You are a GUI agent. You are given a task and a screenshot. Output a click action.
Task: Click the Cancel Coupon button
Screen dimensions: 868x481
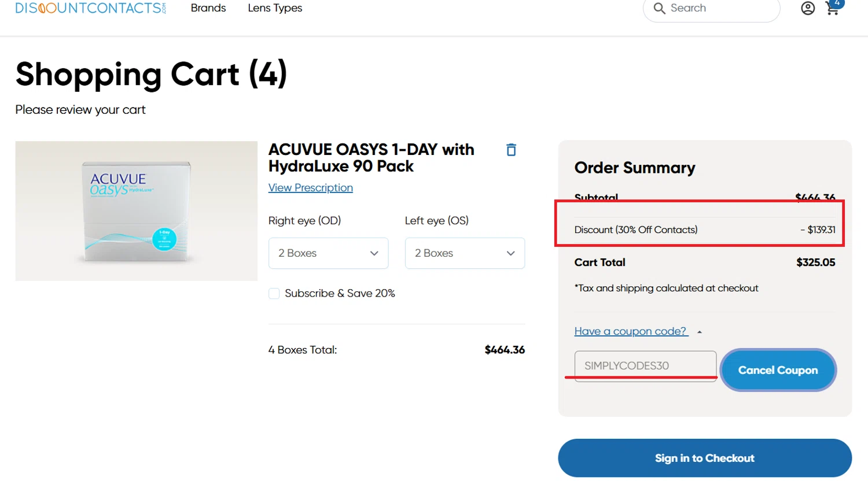point(778,370)
